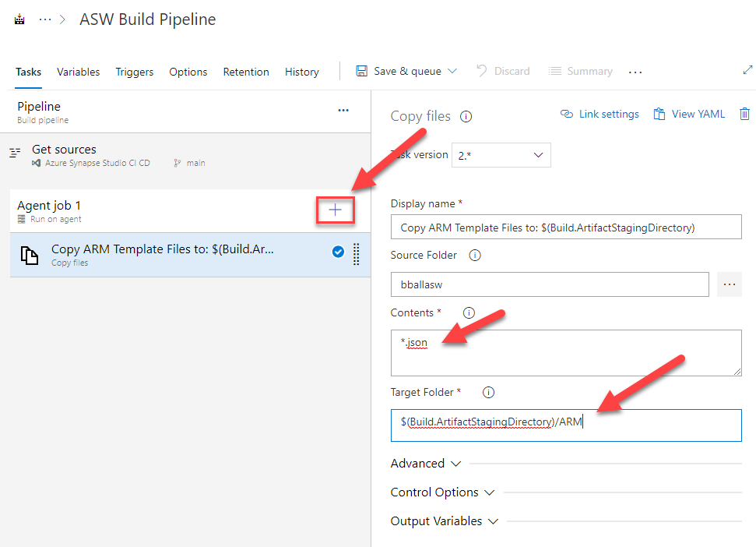Click the info icon next to Contents

(x=469, y=312)
